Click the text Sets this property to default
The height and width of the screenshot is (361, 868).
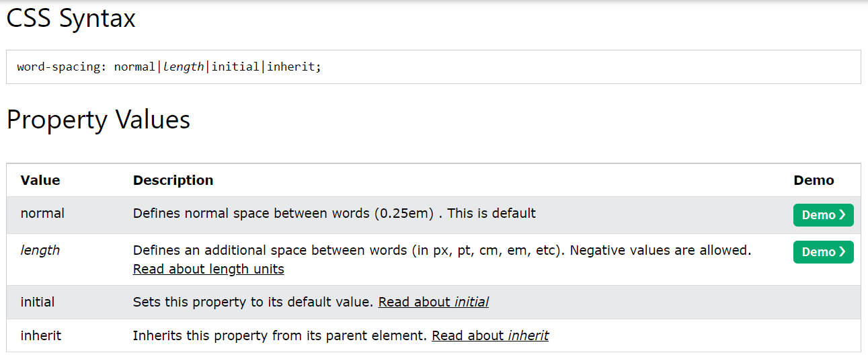click(253, 302)
